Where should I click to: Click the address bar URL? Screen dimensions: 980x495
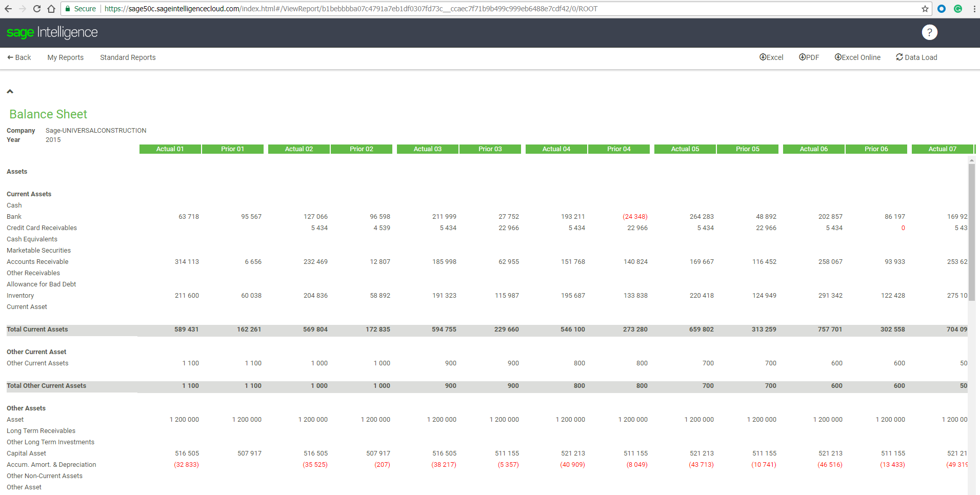click(351, 9)
